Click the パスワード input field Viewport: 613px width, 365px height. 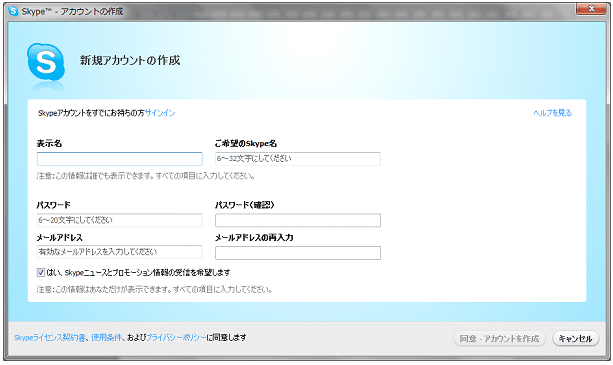[120, 220]
